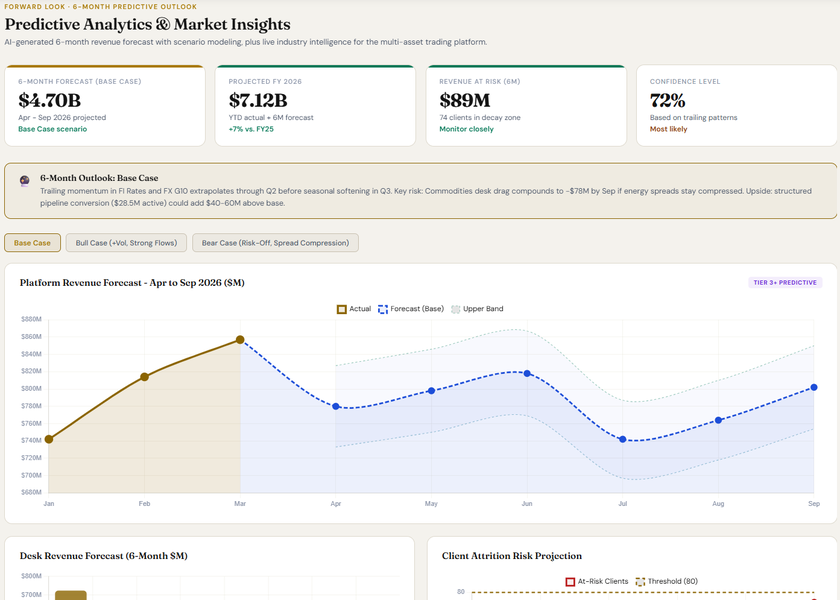Click 'Platform Revenue Forecast' chart title

click(x=132, y=283)
